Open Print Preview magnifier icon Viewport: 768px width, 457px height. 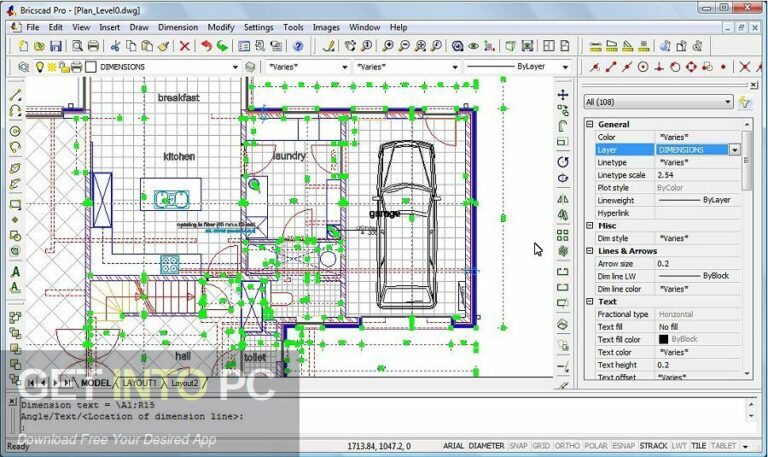(77, 46)
